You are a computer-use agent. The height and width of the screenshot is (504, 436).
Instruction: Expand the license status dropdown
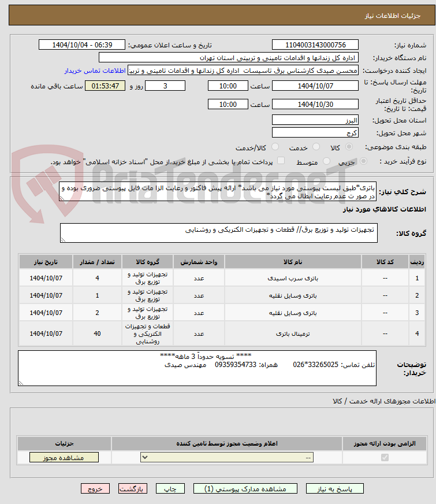coord(227,457)
